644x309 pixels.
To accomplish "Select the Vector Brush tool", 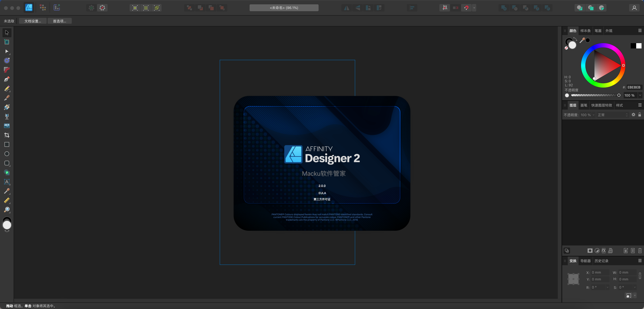I will [7, 98].
